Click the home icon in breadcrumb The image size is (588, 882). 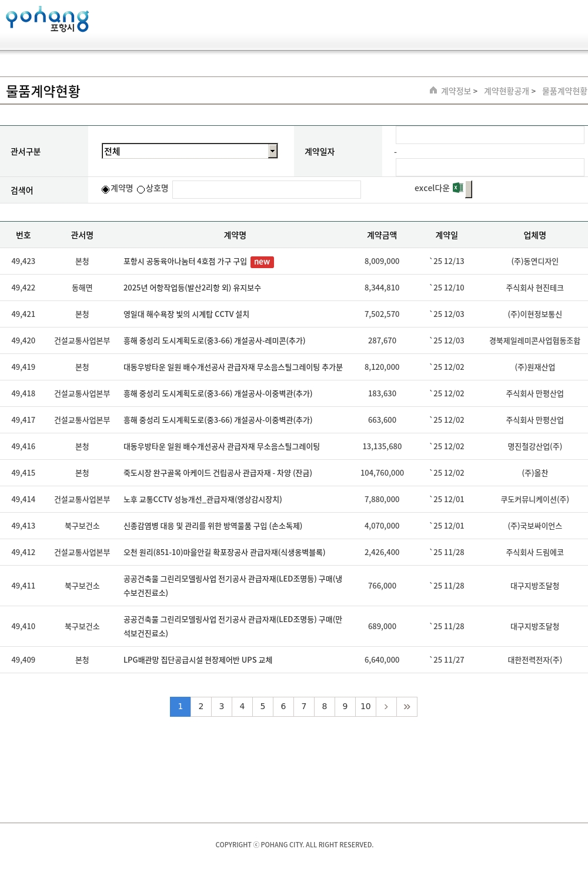[433, 91]
